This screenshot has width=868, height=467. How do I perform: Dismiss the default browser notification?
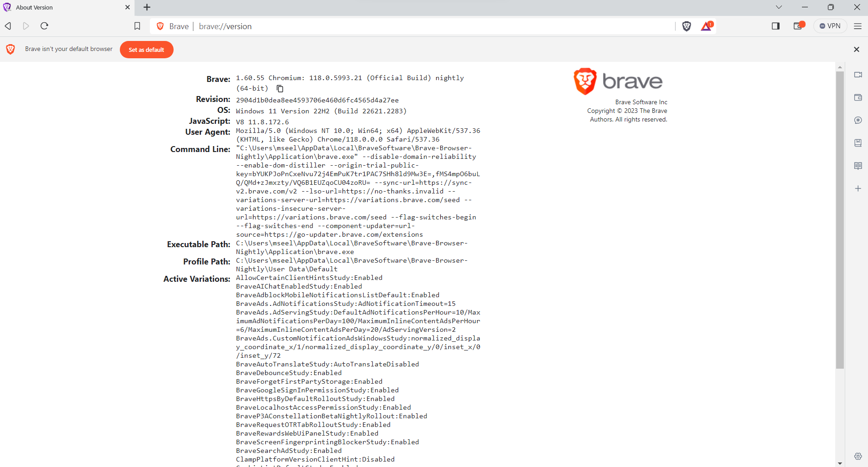pyautogui.click(x=857, y=49)
